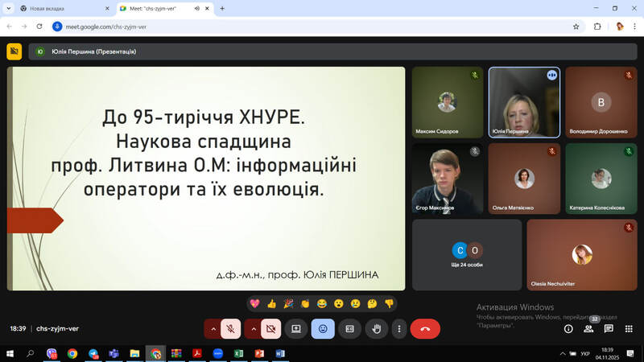Leave the call with the red button
Screen dimensions: 644x362
coord(425,328)
